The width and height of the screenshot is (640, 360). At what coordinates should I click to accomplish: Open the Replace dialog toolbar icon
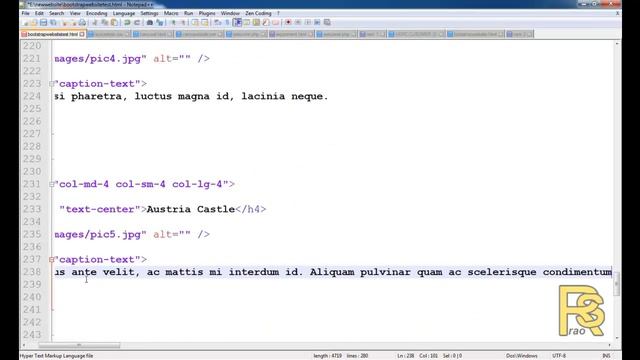[160, 22]
